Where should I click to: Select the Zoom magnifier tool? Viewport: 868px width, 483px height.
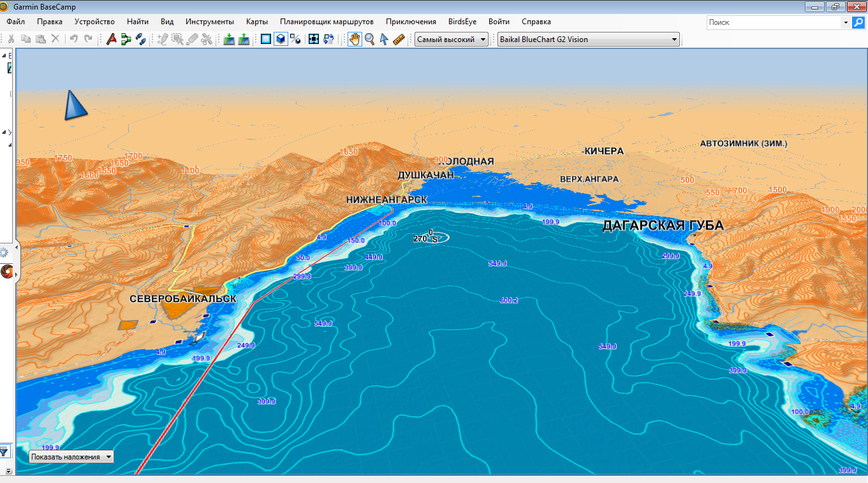pos(369,39)
